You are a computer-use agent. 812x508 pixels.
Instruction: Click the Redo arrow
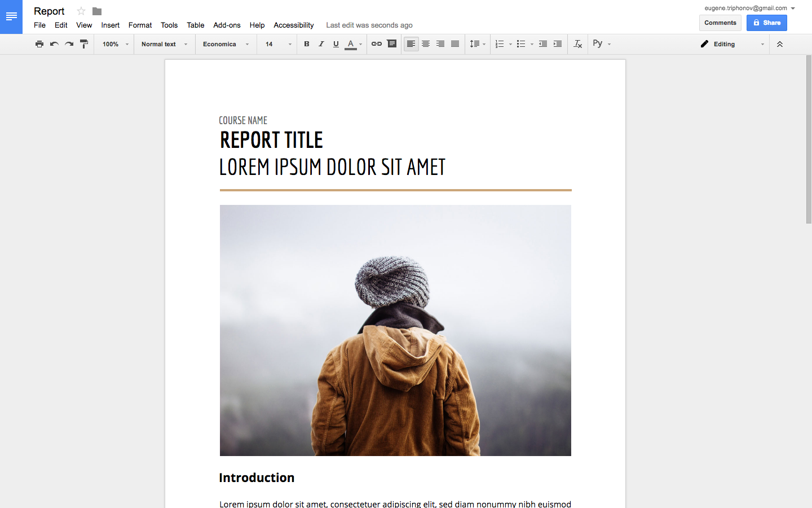click(69, 44)
